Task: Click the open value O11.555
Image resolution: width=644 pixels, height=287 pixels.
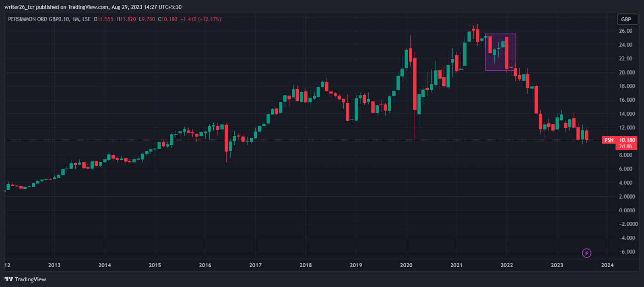Action: (103, 19)
